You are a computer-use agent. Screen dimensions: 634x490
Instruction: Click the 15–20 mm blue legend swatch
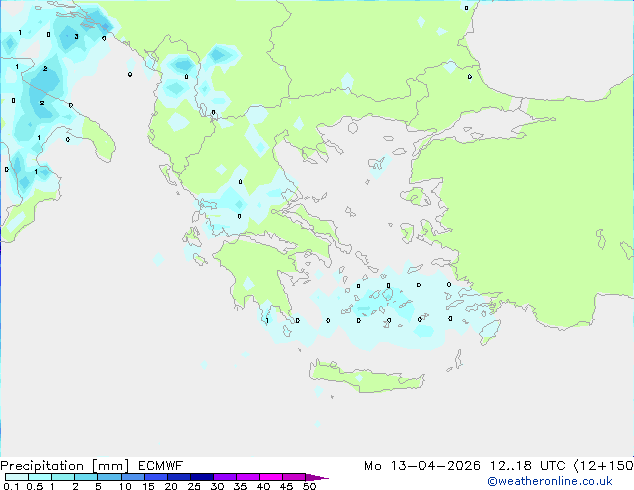click(x=155, y=477)
